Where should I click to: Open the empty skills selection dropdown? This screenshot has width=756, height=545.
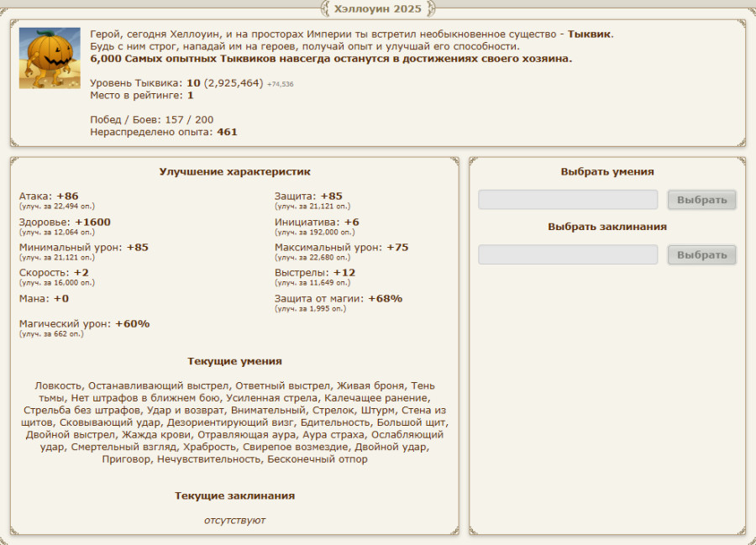point(568,200)
